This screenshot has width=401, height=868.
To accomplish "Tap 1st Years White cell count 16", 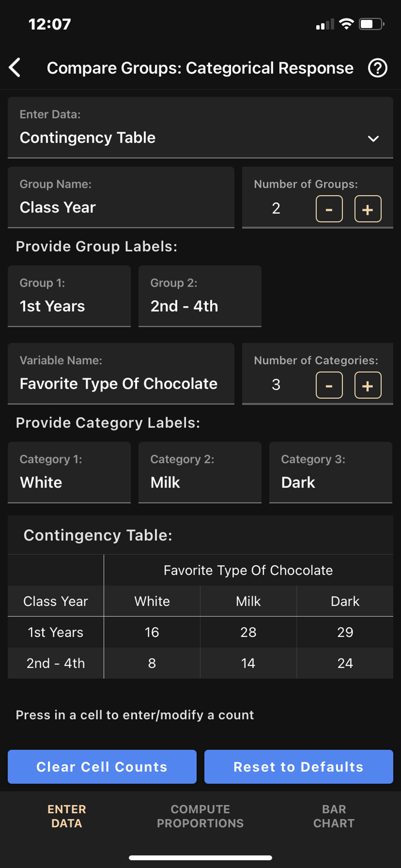I will [x=152, y=632].
